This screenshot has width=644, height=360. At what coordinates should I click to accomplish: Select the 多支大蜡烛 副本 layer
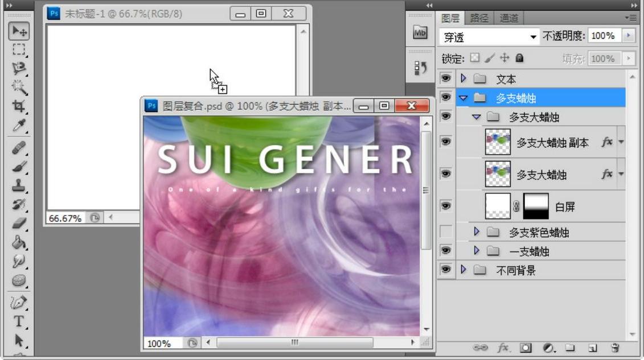[x=552, y=143]
